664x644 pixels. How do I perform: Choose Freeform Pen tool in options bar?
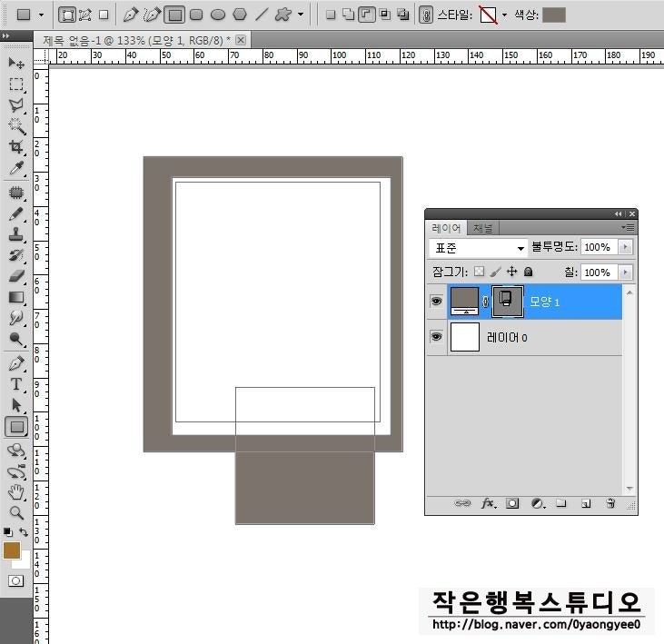coord(152,15)
